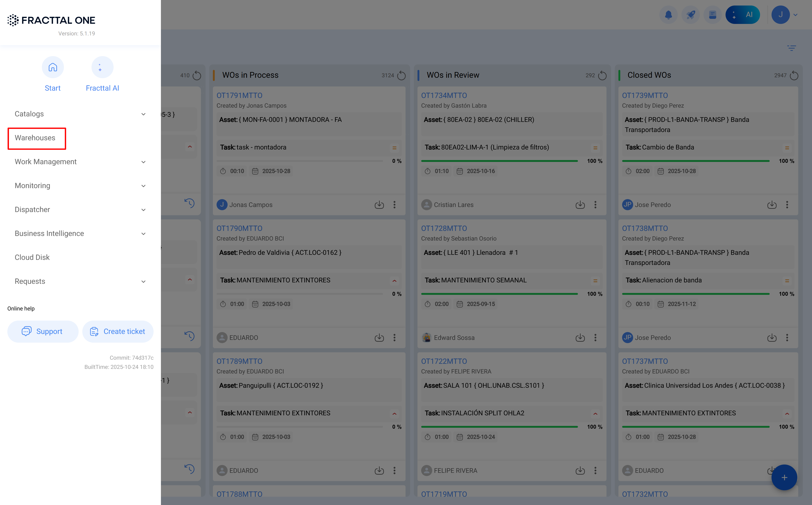Open work order link OT1790MTTO
The height and width of the screenshot is (505, 812).
pyautogui.click(x=239, y=228)
